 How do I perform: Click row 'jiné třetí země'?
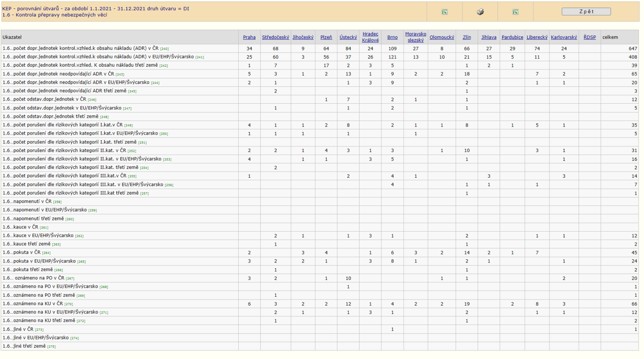tap(29, 346)
